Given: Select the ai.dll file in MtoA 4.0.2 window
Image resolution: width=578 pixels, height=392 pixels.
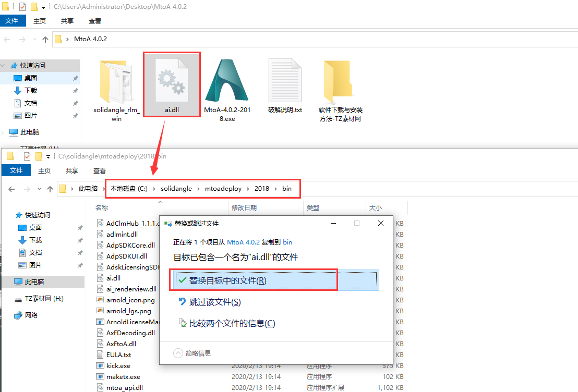Looking at the screenshot, I should pyautogui.click(x=172, y=85).
